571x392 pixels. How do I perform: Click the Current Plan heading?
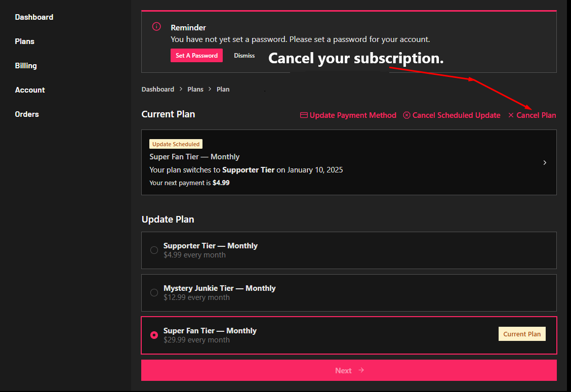click(168, 114)
